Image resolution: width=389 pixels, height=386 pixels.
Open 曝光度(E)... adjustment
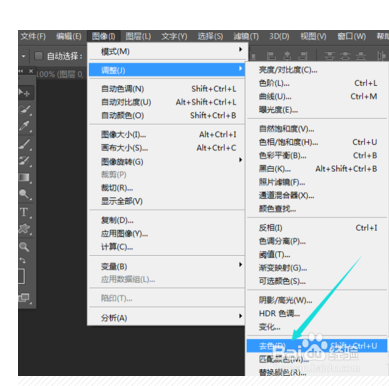tap(317, 110)
